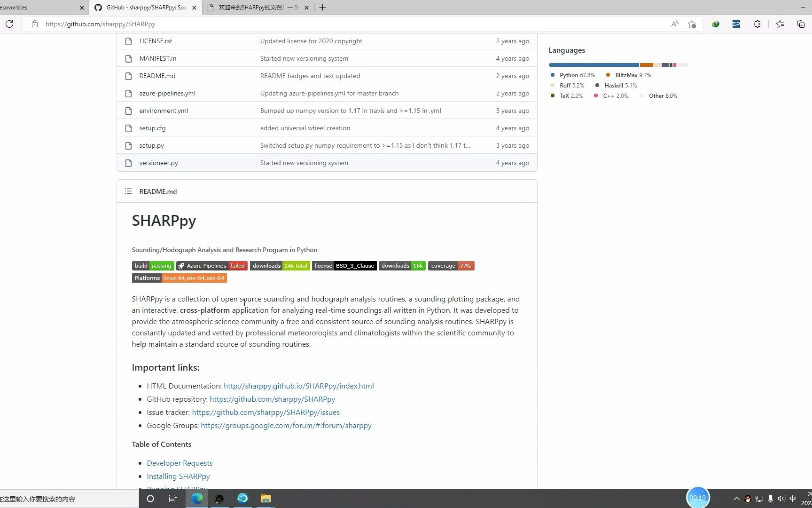Open README.md in the file list

157,76
